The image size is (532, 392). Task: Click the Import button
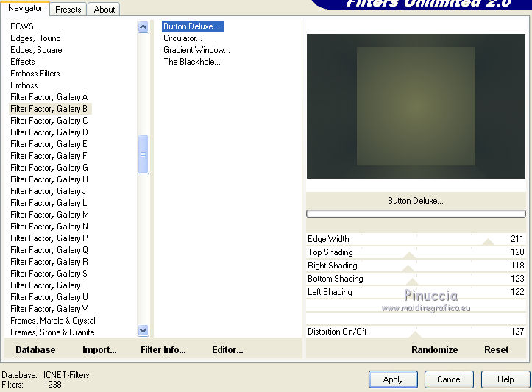tap(99, 350)
